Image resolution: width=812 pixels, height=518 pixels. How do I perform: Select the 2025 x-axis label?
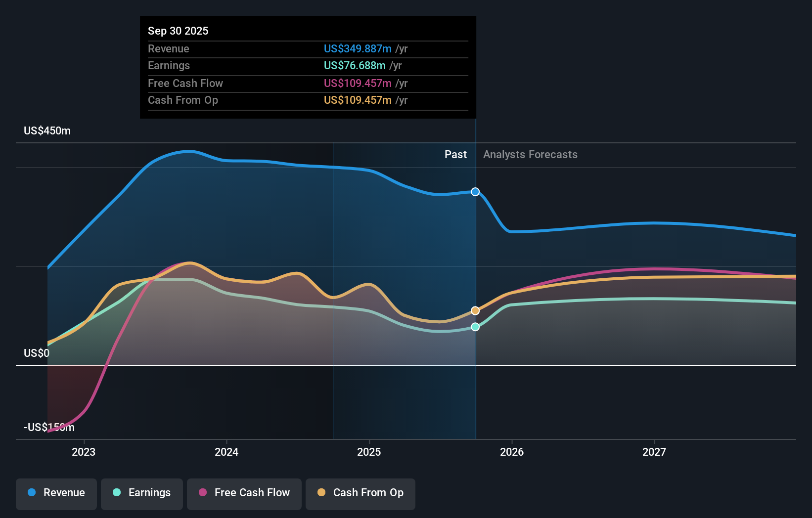click(369, 452)
